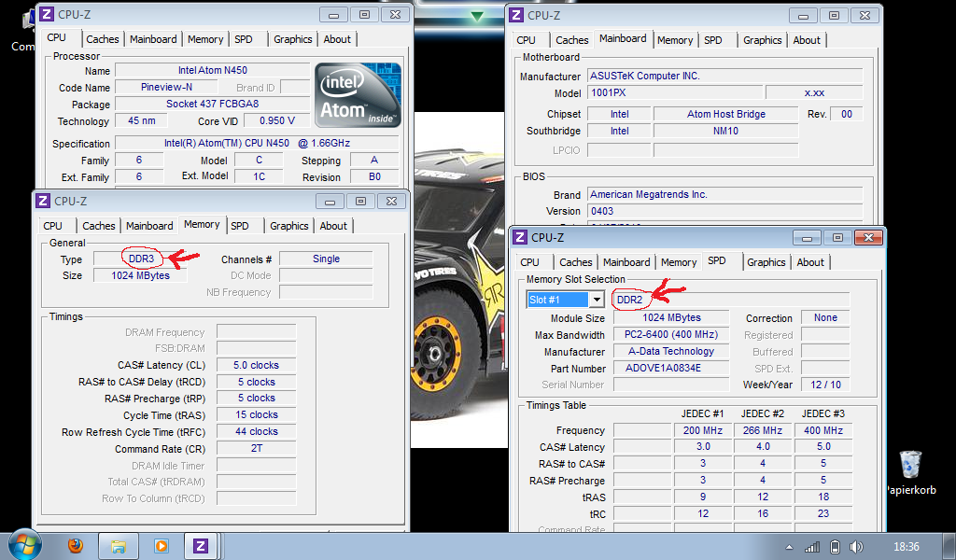Open the Windows Start menu orb

point(25,545)
